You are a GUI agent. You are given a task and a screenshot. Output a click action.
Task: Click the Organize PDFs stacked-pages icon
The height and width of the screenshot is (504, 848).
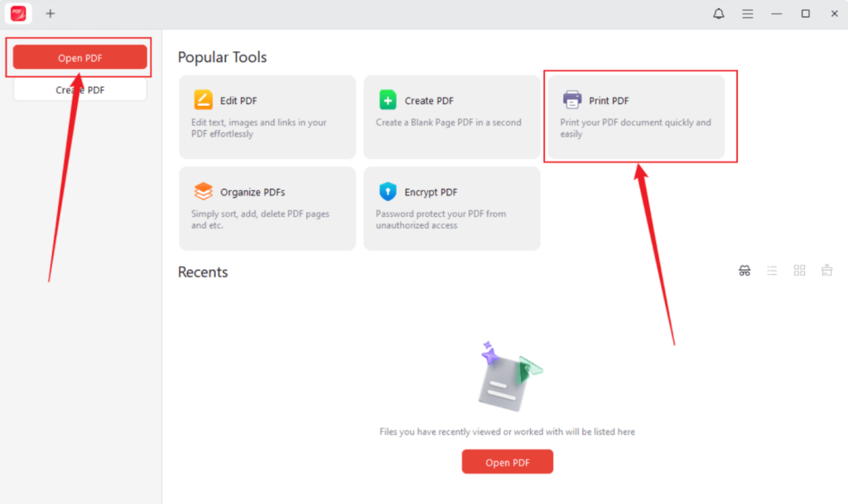[x=203, y=191]
